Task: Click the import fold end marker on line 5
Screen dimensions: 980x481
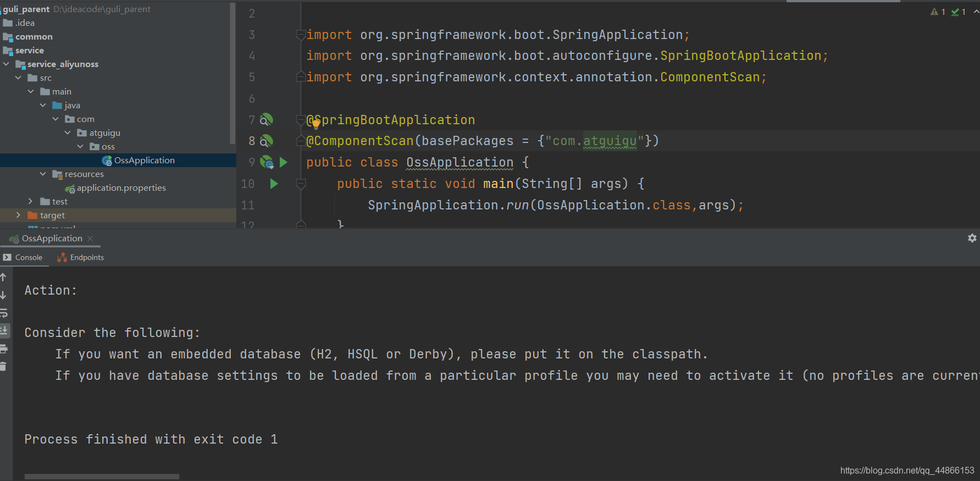Action: click(301, 77)
